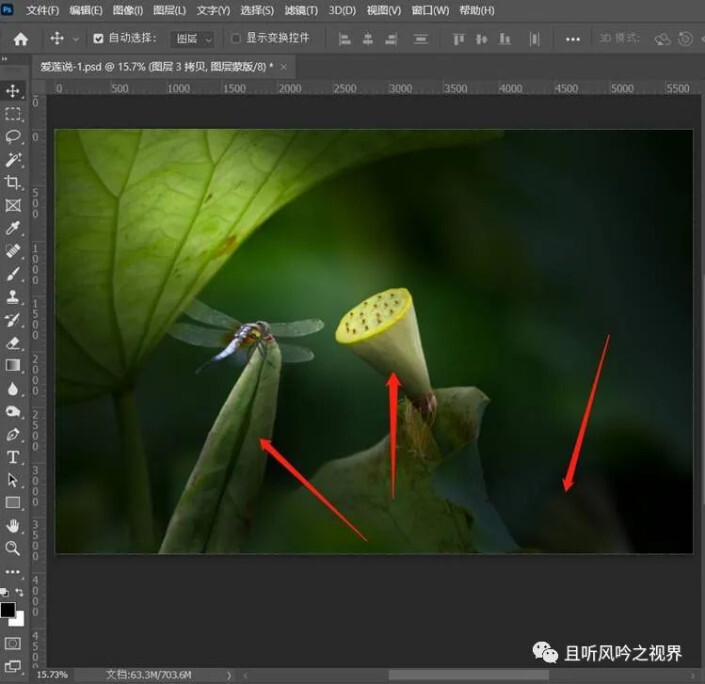Toggle Quick Mask mode button
The image size is (705, 684).
(13, 643)
